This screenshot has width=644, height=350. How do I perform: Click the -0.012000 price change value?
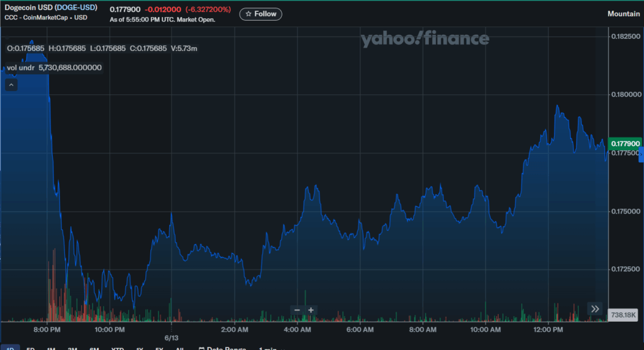point(163,9)
